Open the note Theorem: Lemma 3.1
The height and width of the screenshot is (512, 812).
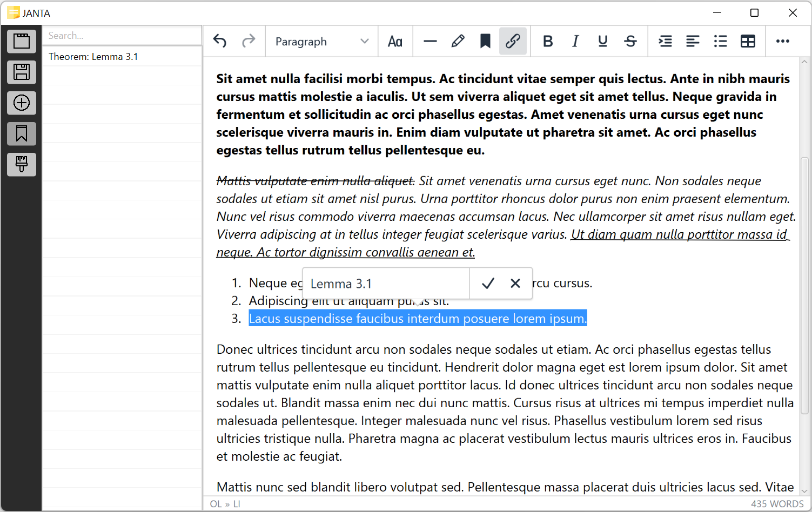click(x=122, y=57)
